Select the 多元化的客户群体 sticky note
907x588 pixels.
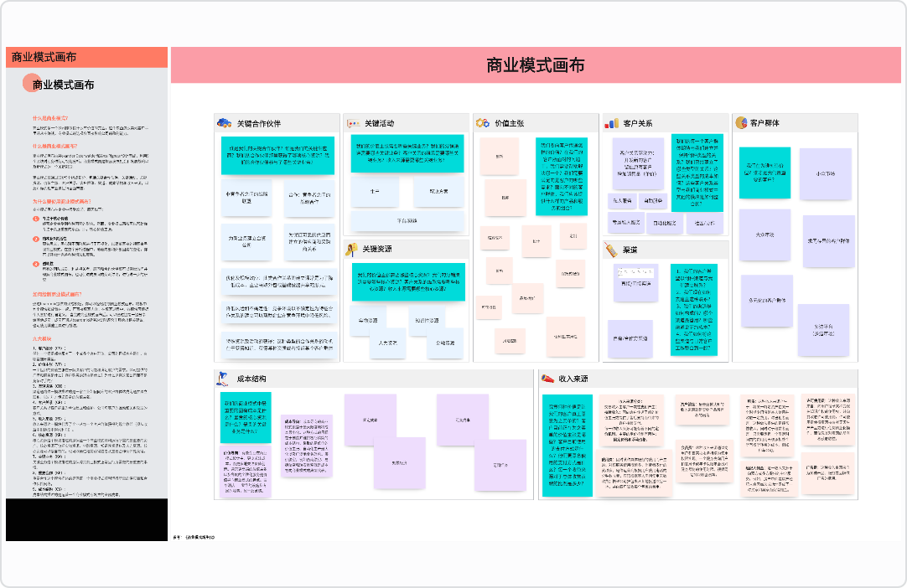(767, 301)
